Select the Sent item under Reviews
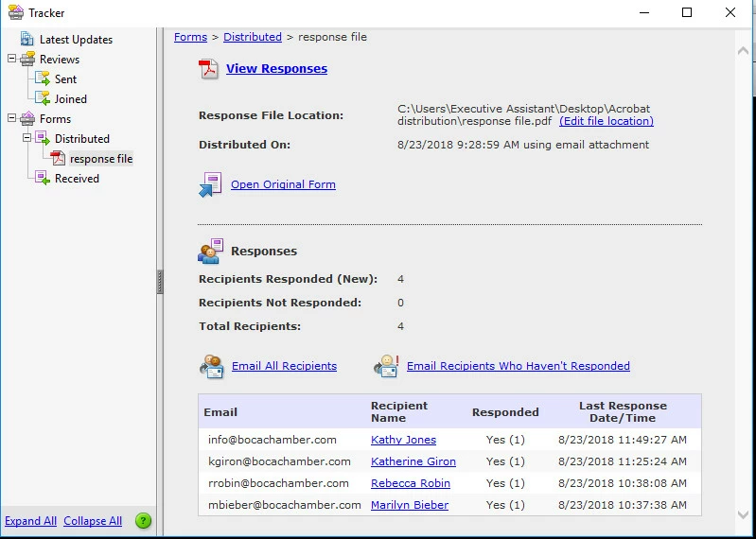 65,79
